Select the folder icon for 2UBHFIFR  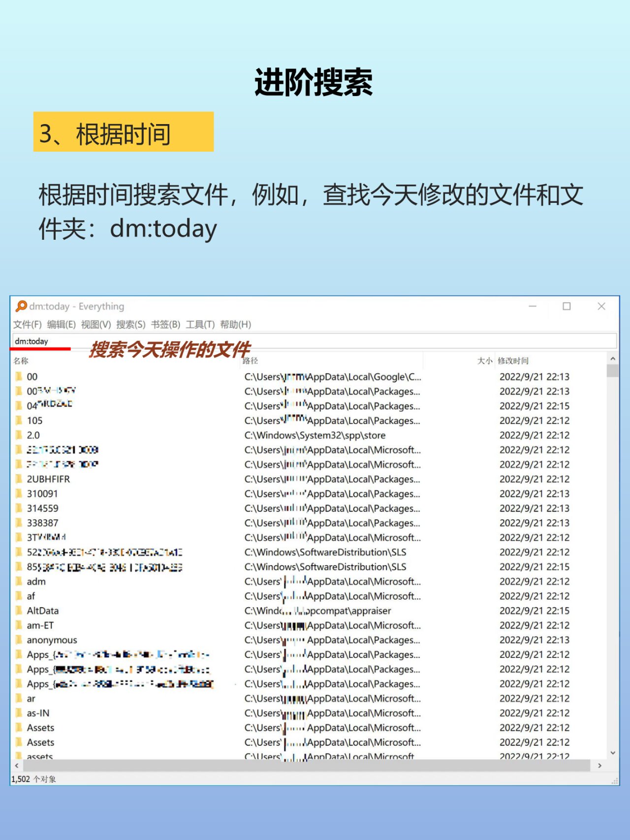pos(19,479)
